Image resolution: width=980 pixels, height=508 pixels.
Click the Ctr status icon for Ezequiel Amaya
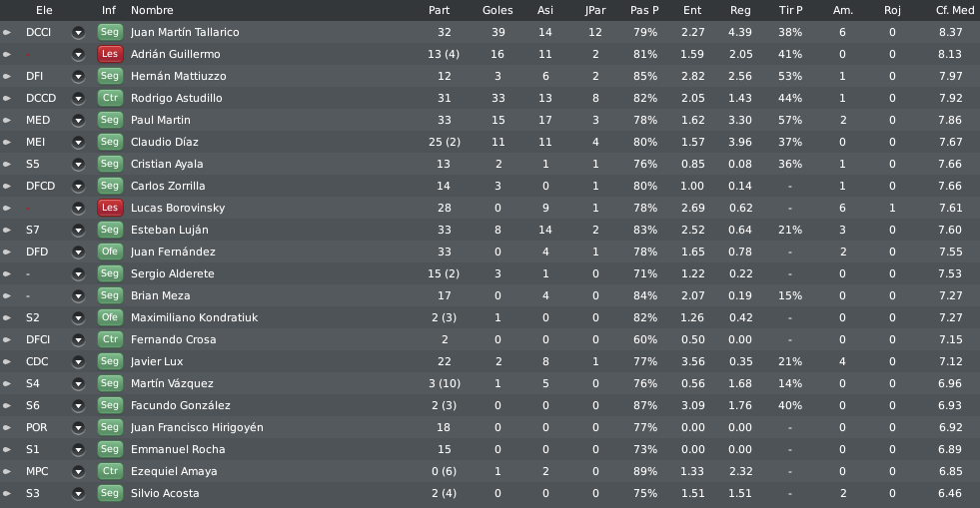109,471
